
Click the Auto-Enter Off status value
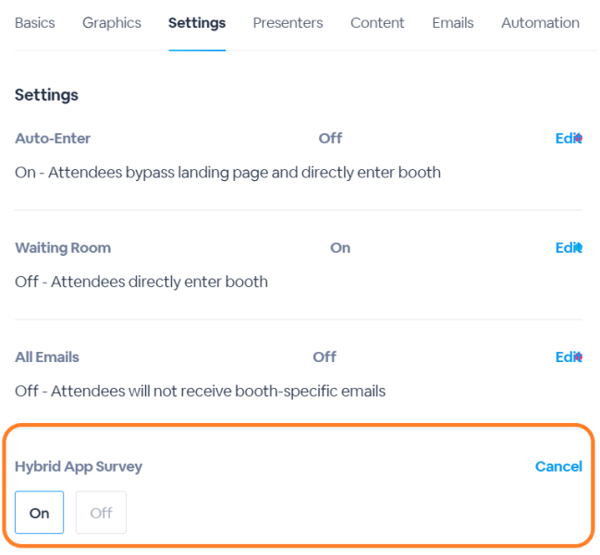331,138
